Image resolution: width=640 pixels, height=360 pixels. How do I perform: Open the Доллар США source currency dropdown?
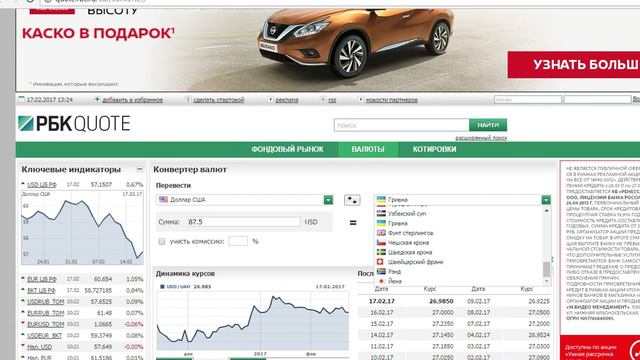pos(244,200)
